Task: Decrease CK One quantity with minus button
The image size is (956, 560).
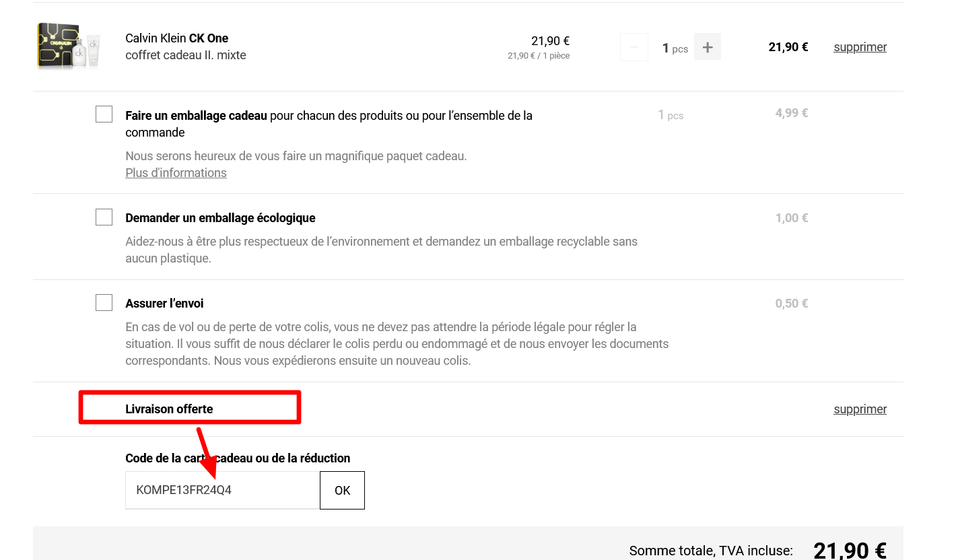Action: [634, 47]
